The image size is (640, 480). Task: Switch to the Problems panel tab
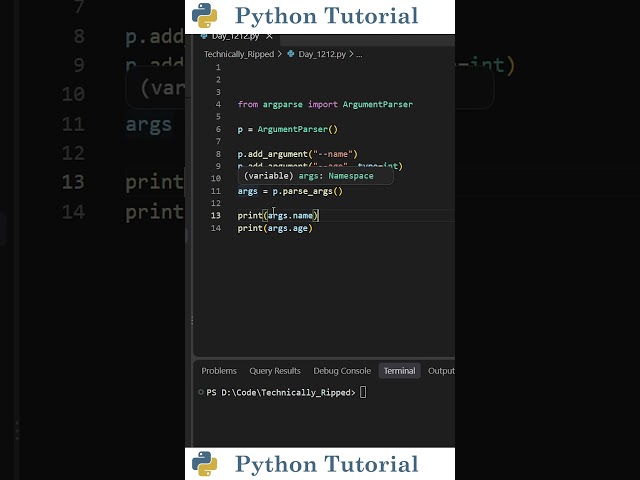(x=219, y=371)
